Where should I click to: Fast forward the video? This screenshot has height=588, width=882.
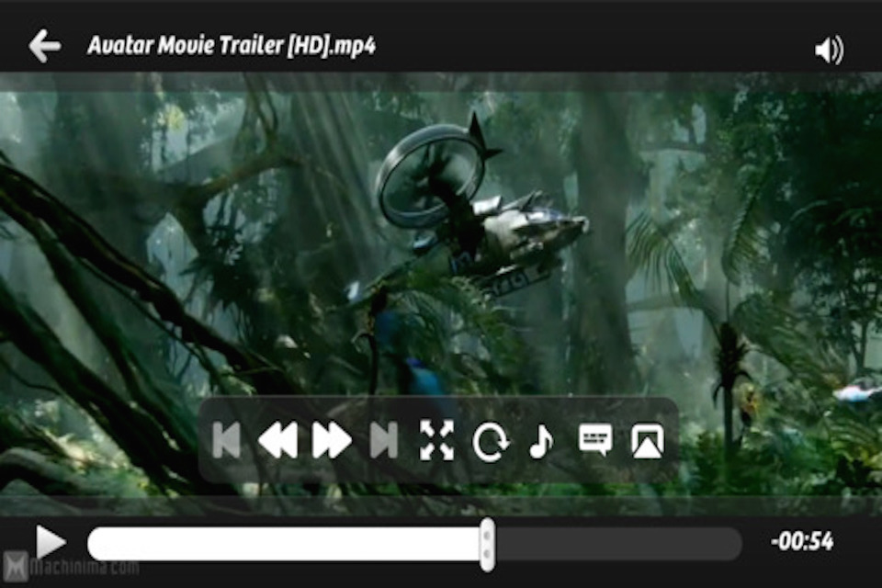point(332,440)
